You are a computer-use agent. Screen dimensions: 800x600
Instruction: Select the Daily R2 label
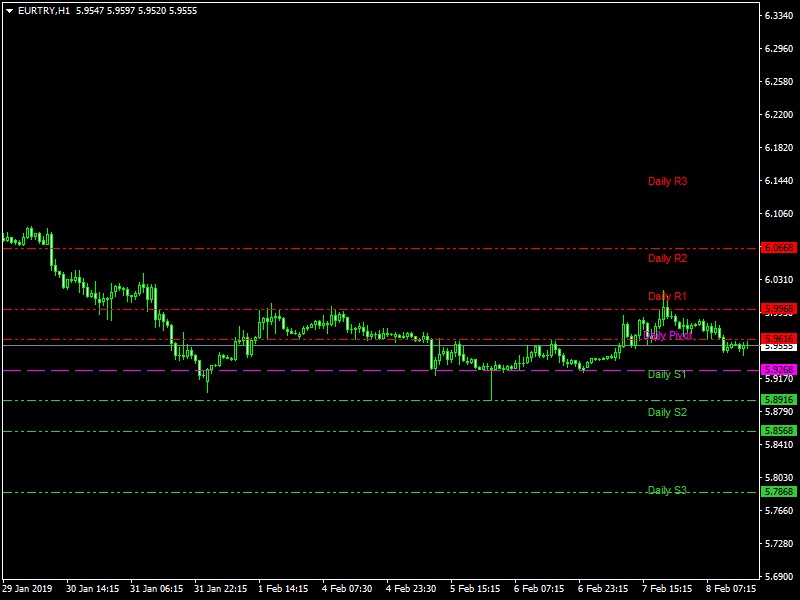tap(667, 259)
